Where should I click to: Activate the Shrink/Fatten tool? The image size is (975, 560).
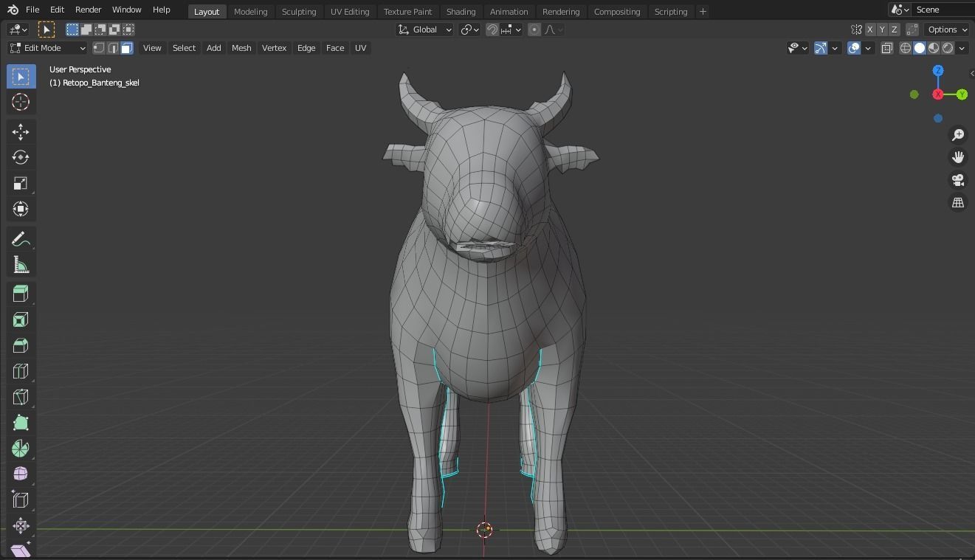point(21,526)
